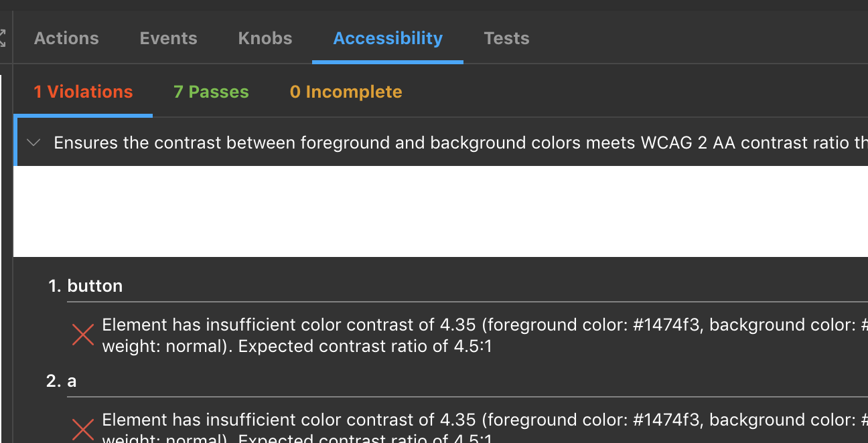Viewport: 868px width, 443px height.
Task: Switch to the Actions tab
Action: pyautogui.click(x=66, y=38)
